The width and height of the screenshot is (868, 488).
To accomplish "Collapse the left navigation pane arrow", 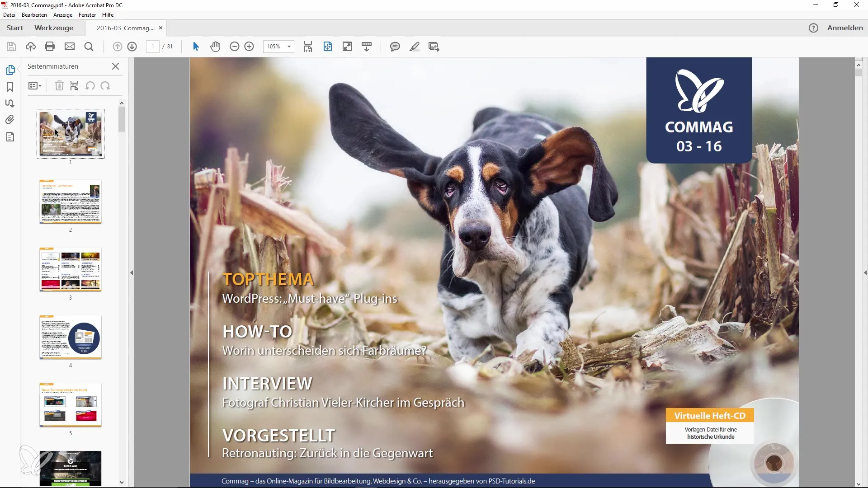I will [132, 272].
